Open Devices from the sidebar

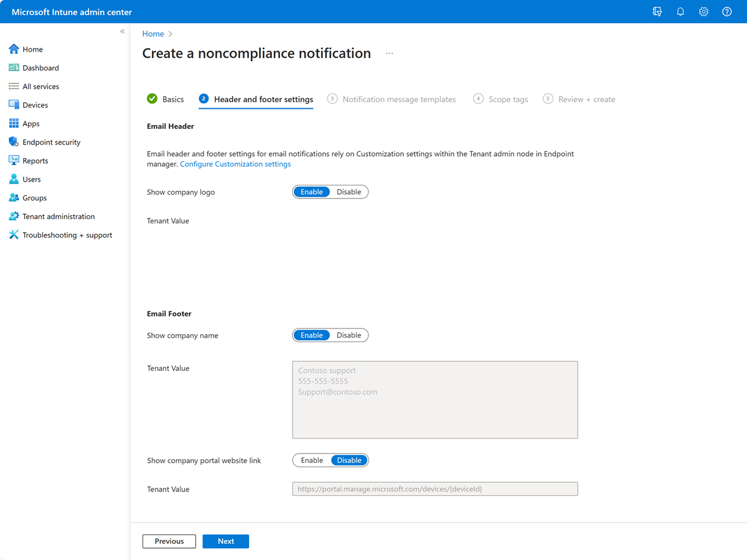35,105
